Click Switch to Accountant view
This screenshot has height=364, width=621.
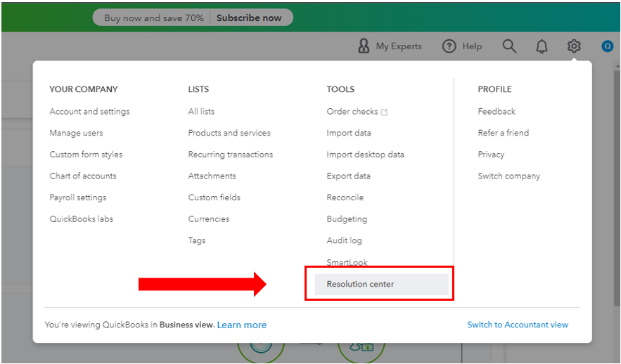pos(518,325)
